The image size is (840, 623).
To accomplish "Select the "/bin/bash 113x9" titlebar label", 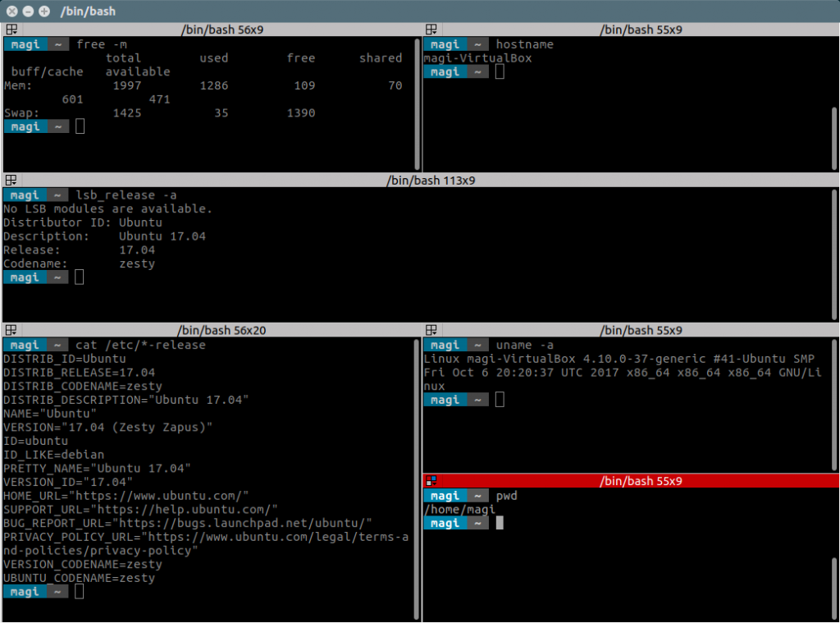I will [x=430, y=180].
